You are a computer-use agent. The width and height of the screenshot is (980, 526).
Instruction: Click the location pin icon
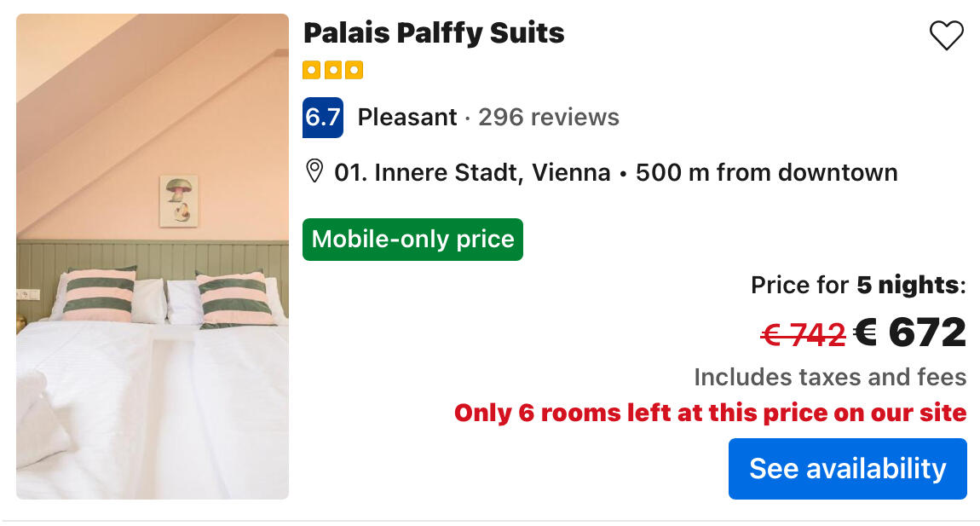314,172
